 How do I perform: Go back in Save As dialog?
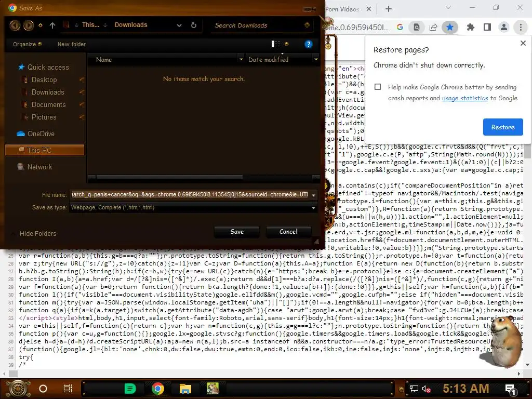pos(15,25)
